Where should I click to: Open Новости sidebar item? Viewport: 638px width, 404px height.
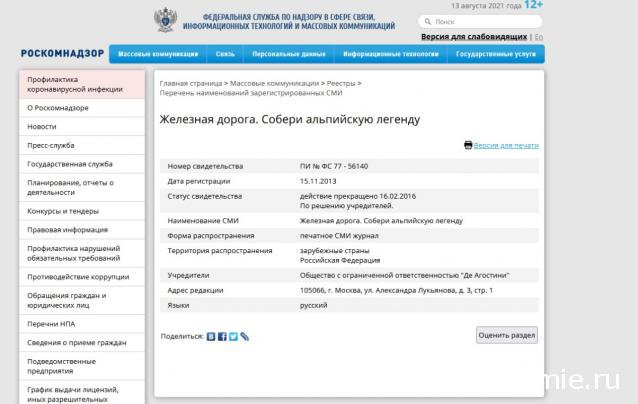click(82, 127)
